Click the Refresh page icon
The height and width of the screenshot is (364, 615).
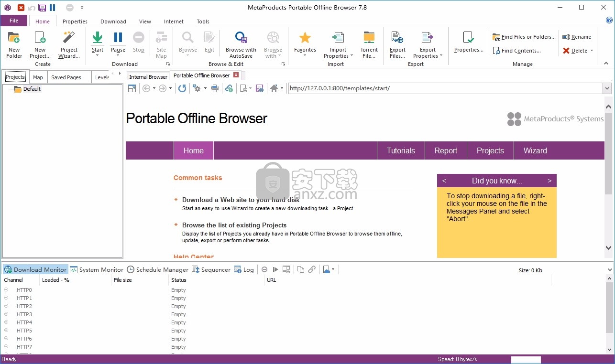pyautogui.click(x=182, y=88)
